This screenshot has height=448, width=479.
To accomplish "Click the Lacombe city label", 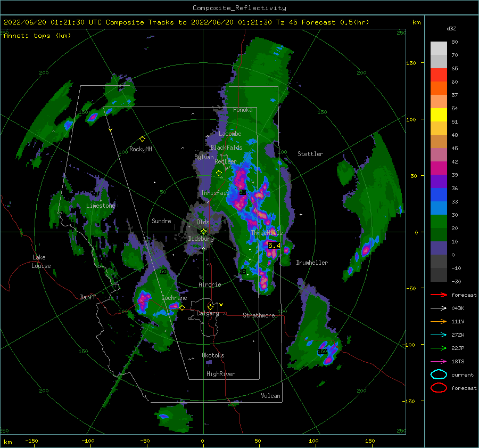I will (x=230, y=134).
